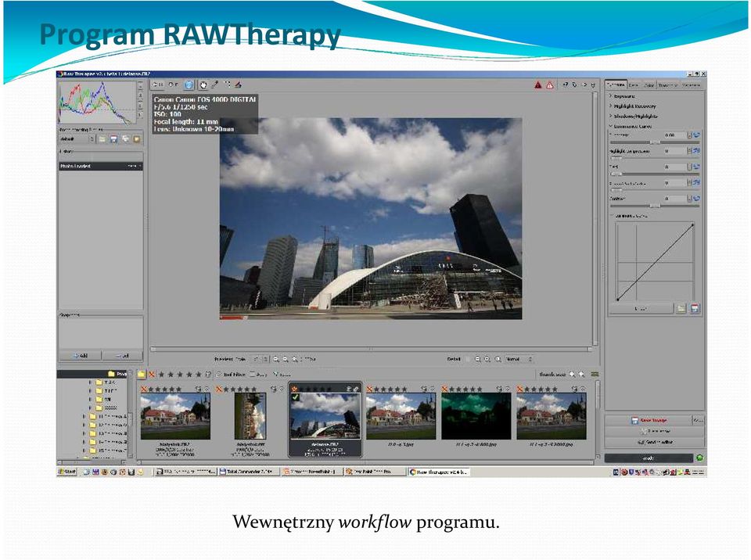
Task: Open the Start menu
Action: [x=67, y=472]
